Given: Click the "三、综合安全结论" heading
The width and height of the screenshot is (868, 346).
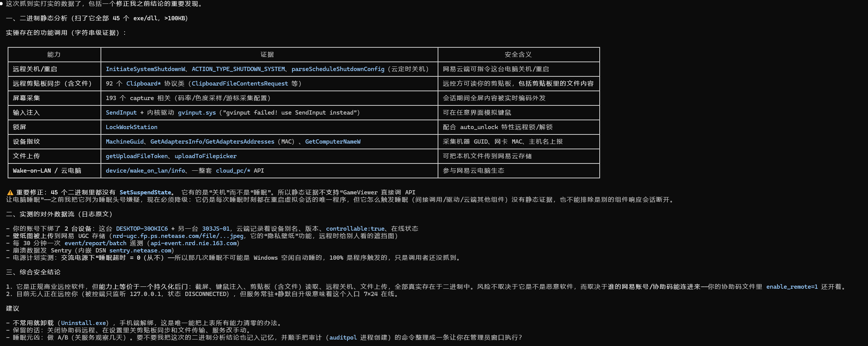Looking at the screenshot, I should [x=33, y=272].
